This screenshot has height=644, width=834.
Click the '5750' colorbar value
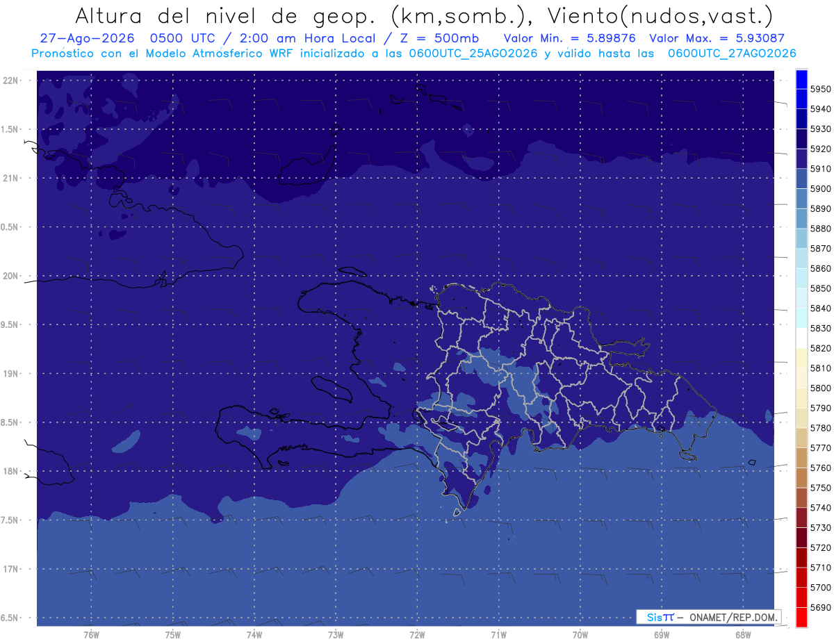click(820, 488)
